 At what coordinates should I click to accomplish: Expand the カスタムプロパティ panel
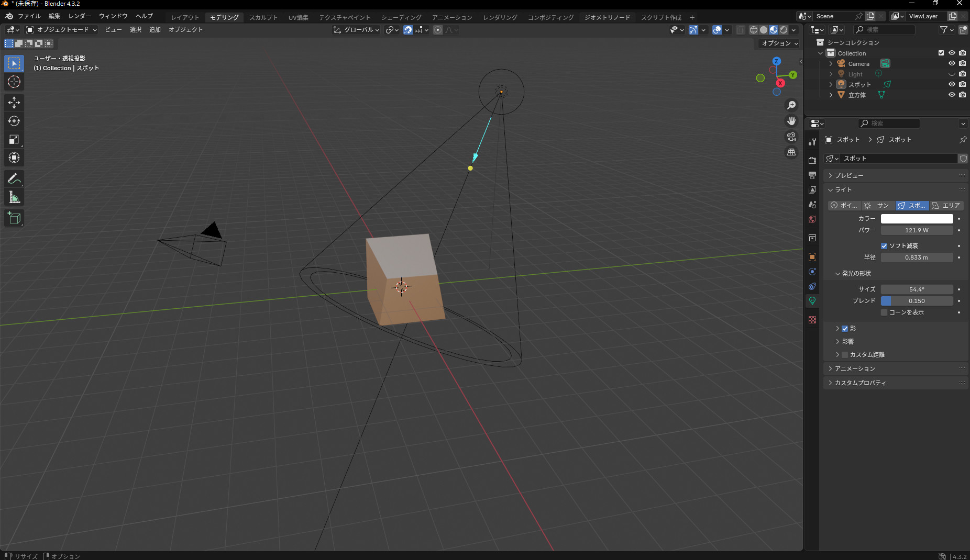pyautogui.click(x=895, y=383)
